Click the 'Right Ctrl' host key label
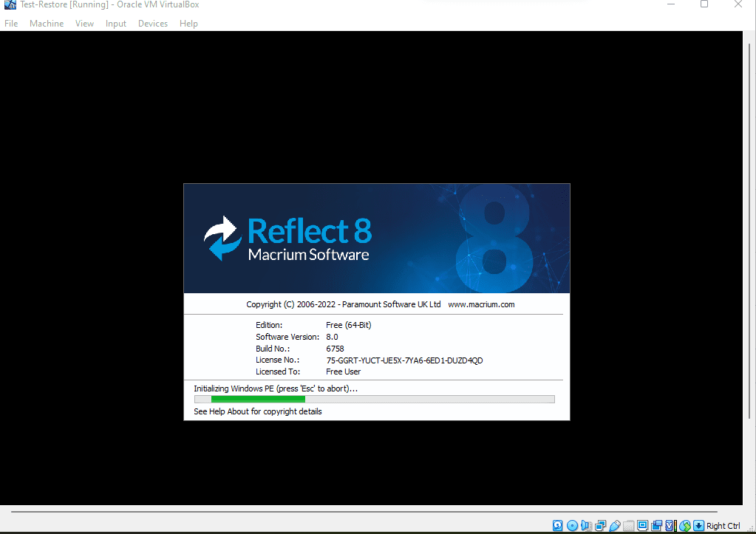756x534 pixels. coord(723,526)
